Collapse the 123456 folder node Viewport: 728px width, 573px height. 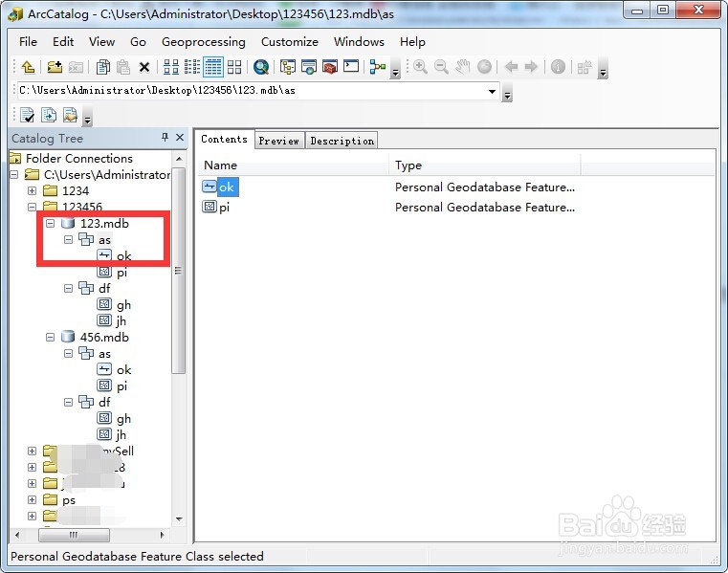click(x=32, y=207)
